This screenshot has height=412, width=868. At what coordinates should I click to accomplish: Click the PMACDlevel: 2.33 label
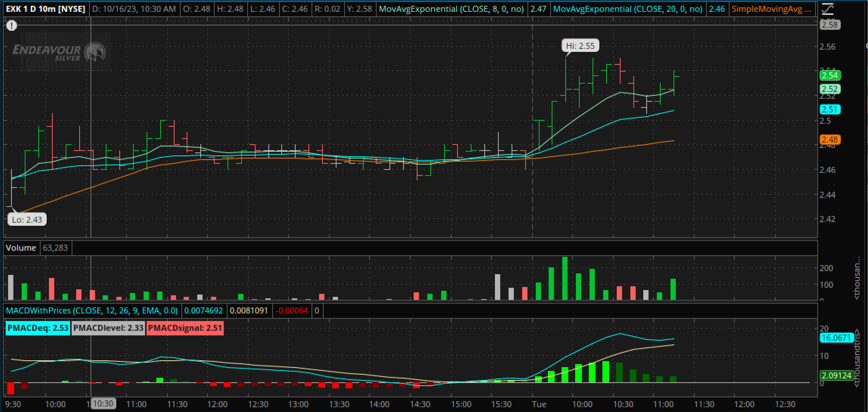tap(108, 328)
